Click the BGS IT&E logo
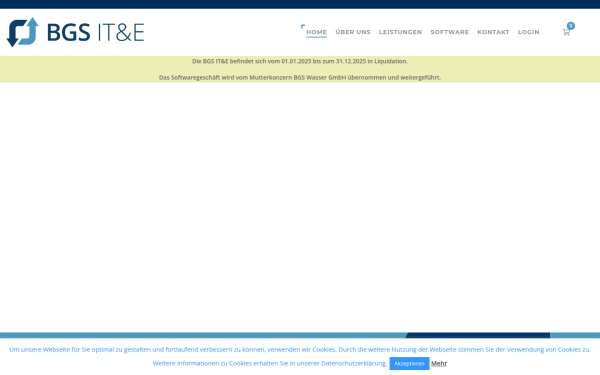The image size is (600, 375). [x=75, y=32]
